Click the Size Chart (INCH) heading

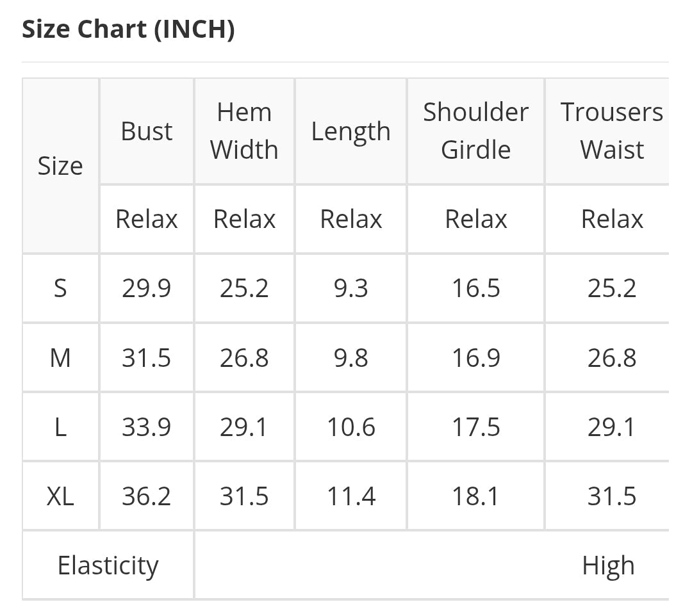[x=128, y=30]
